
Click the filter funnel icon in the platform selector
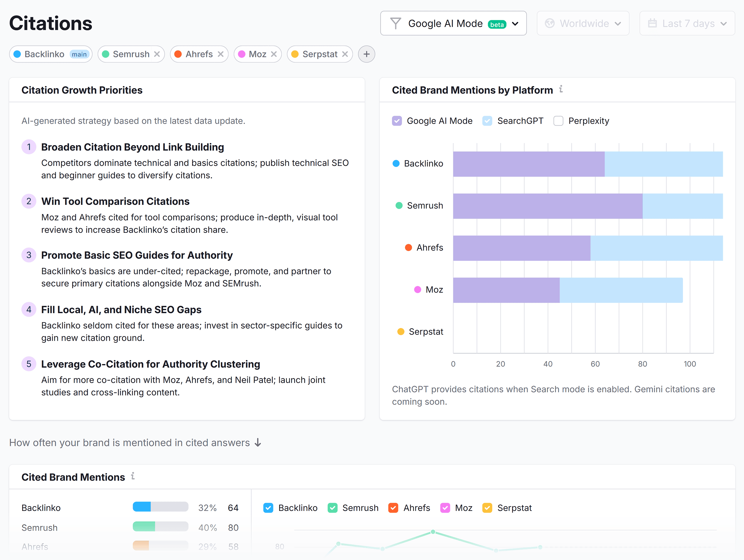pos(396,23)
